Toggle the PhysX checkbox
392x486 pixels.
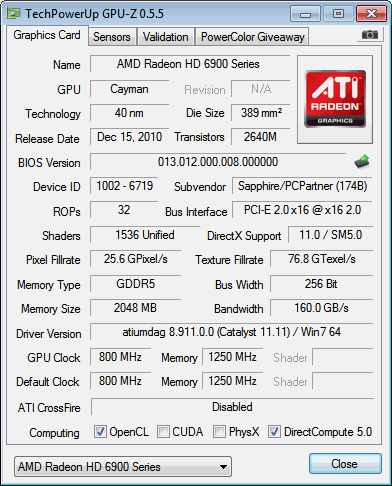click(x=219, y=431)
